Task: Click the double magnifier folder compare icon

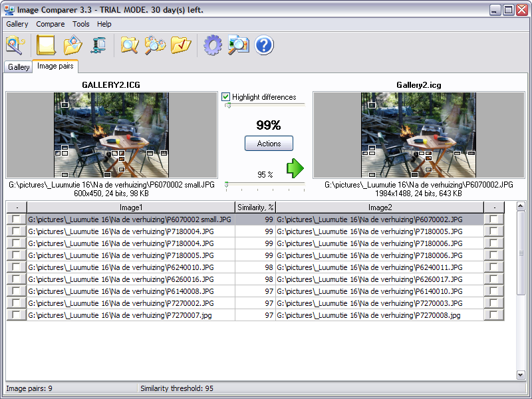Action: 155,45
